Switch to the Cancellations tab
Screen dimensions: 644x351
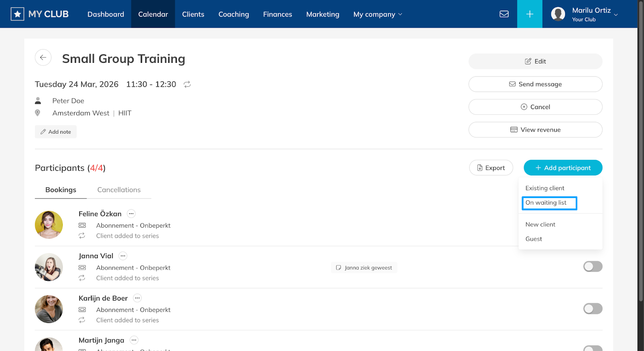tap(119, 190)
